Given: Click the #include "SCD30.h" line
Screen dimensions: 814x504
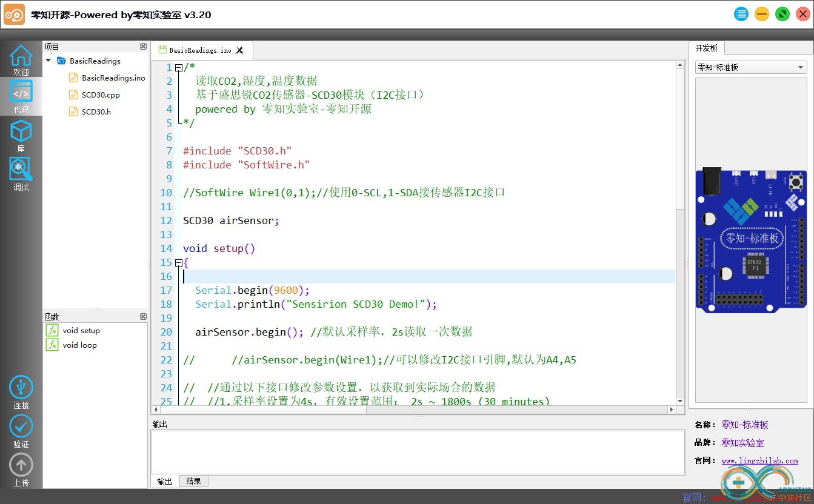Looking at the screenshot, I should (238, 151).
